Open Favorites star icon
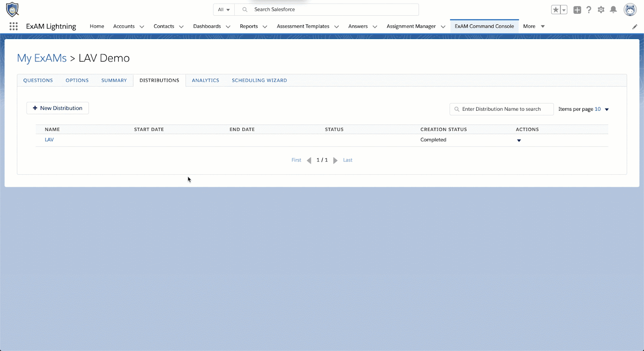 [556, 10]
